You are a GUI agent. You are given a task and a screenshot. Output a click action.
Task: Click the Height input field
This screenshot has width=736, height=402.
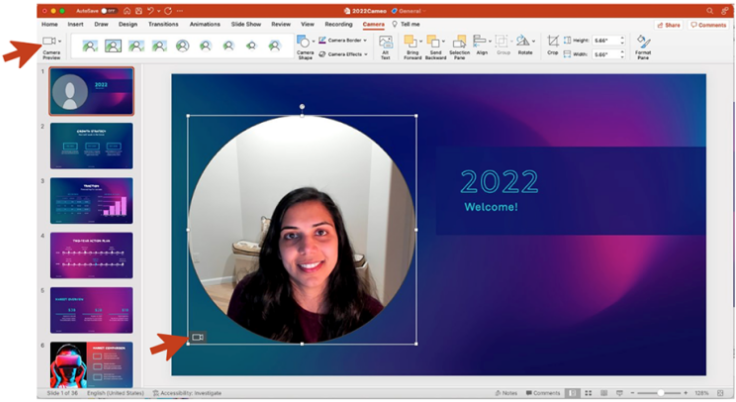606,41
